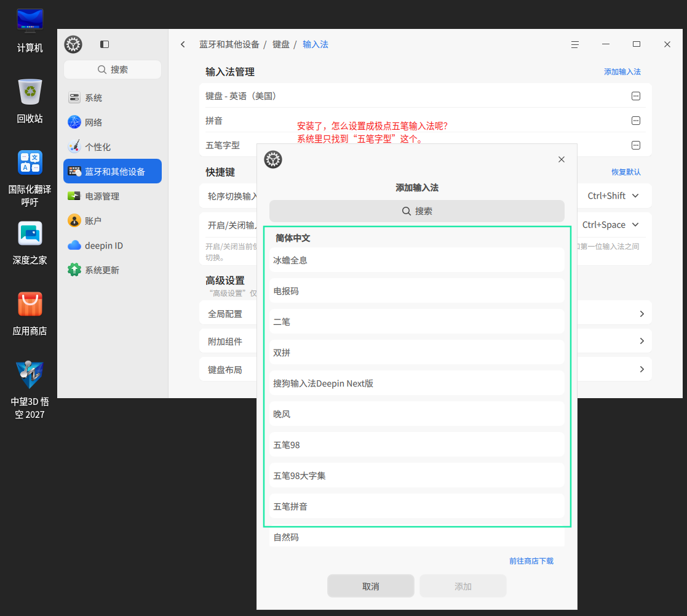Click the back arrow in the breadcrumb bar
This screenshot has width=687, height=616.
[183, 44]
